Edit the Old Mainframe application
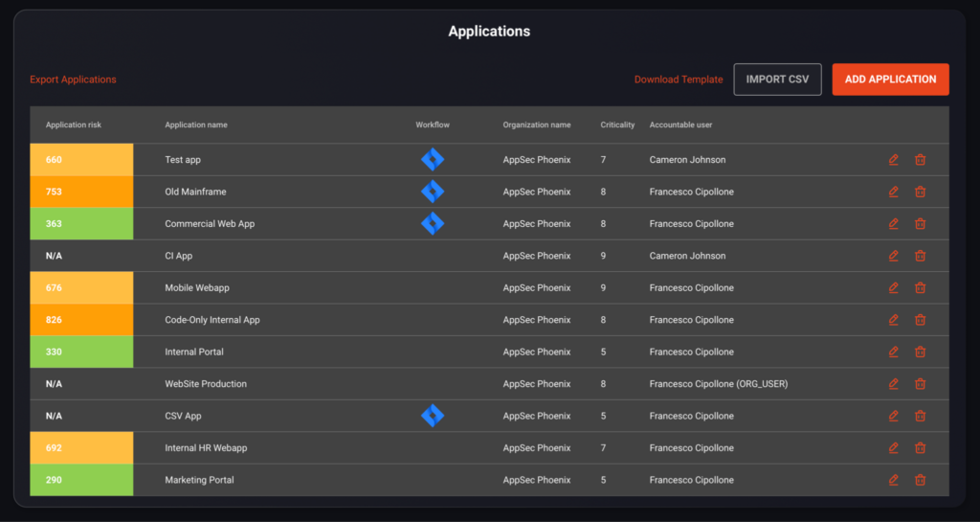The width and height of the screenshot is (980, 522). click(x=894, y=192)
